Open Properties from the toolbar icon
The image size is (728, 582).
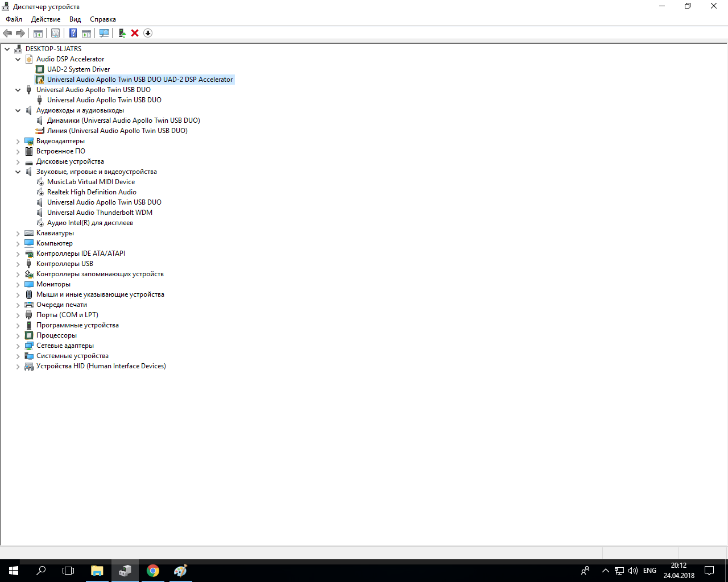(55, 33)
